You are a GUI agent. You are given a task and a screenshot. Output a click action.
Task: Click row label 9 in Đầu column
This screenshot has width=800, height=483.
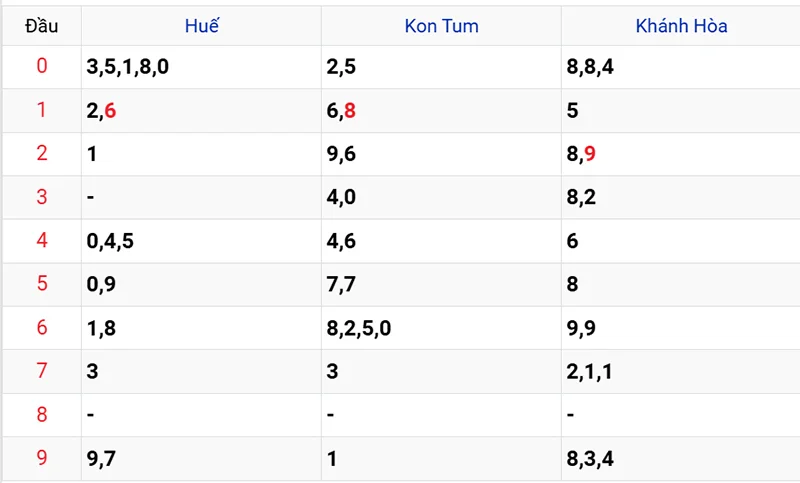click(x=41, y=458)
